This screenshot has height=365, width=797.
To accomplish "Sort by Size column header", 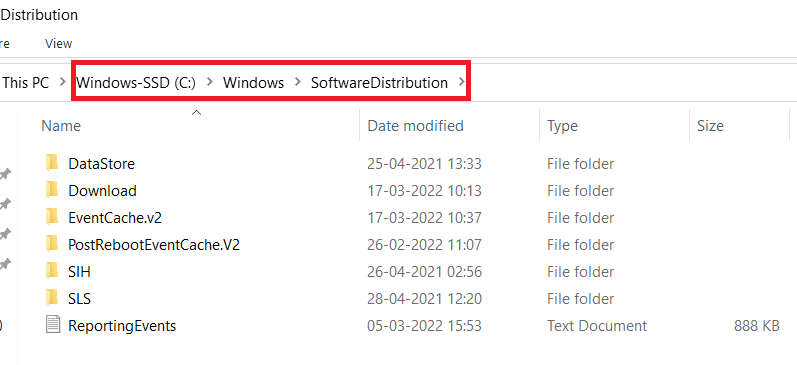I will (x=710, y=126).
